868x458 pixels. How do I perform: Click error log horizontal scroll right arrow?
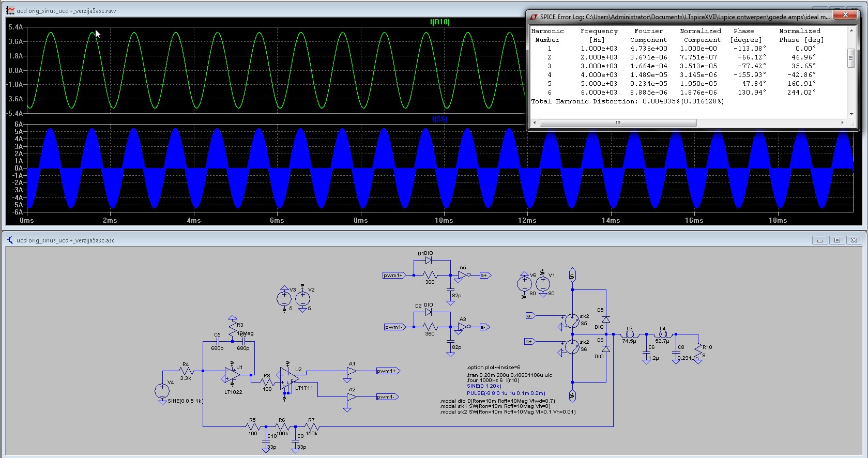(x=842, y=123)
